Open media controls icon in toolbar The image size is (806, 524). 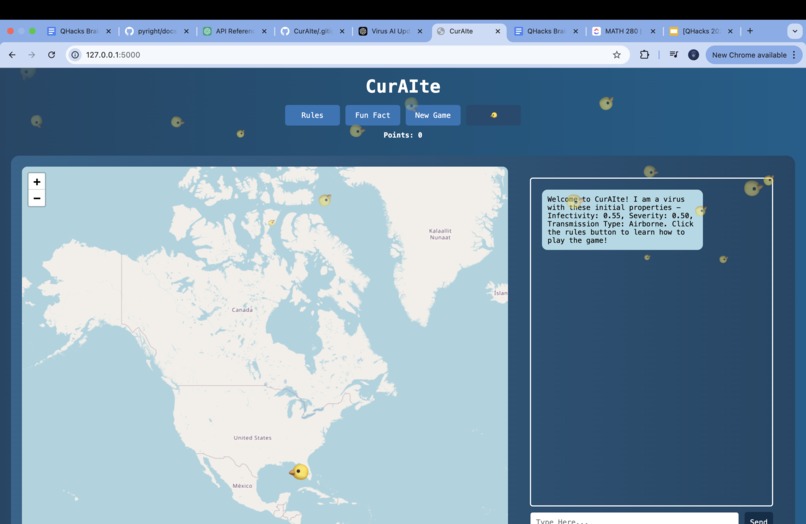(673, 55)
